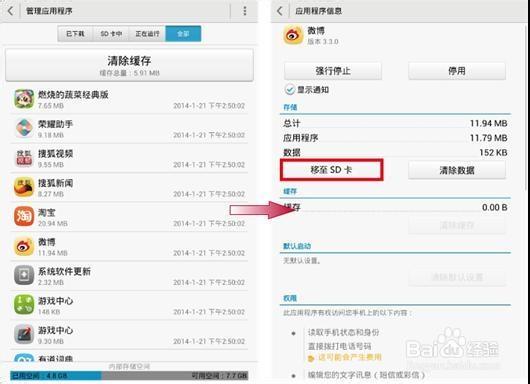Click 读取手机状态和身份 permission
This screenshot has height=384, width=530.
343,333
